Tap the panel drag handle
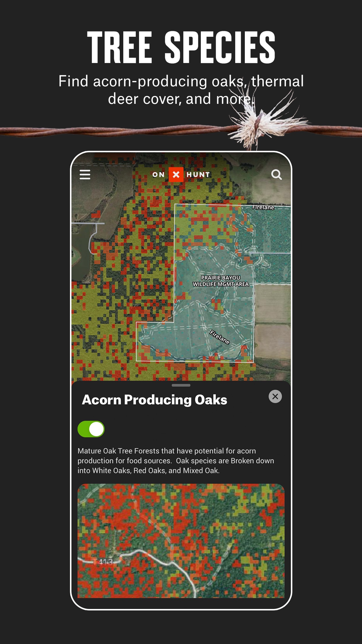 click(181, 385)
